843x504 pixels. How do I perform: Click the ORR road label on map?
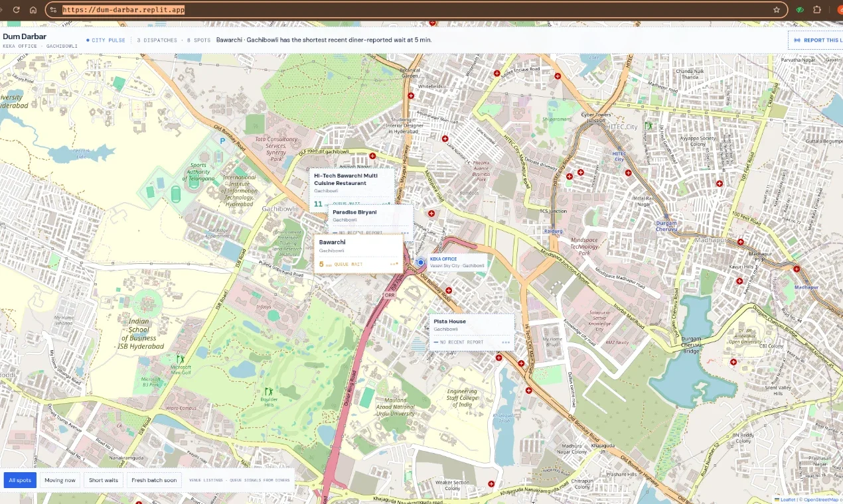click(x=390, y=294)
